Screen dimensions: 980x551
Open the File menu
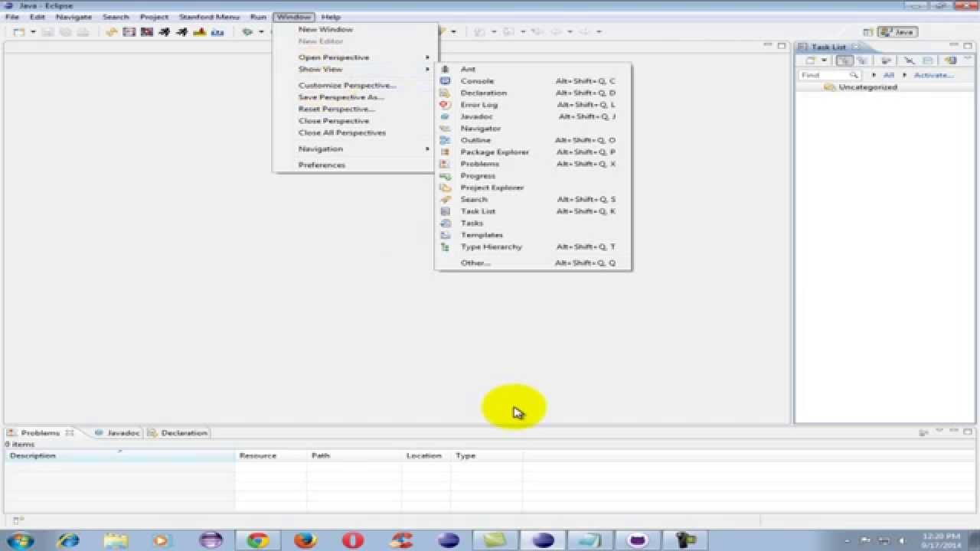click(x=12, y=17)
